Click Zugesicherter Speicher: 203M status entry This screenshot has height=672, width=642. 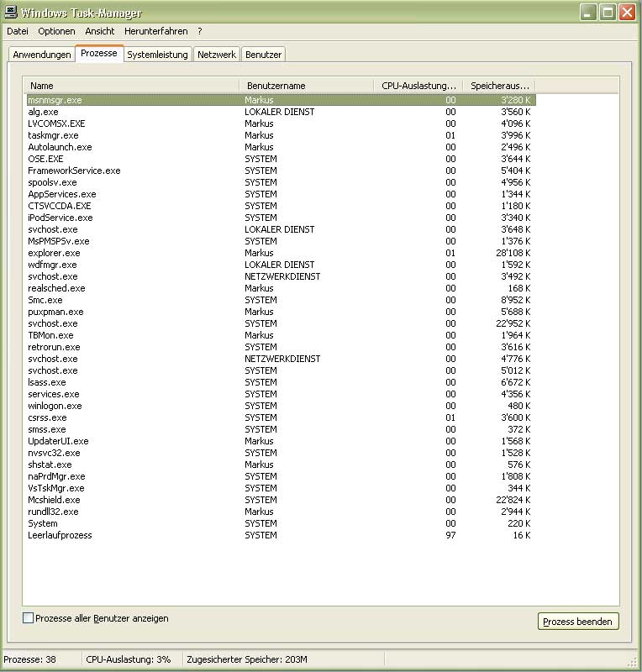247,659
